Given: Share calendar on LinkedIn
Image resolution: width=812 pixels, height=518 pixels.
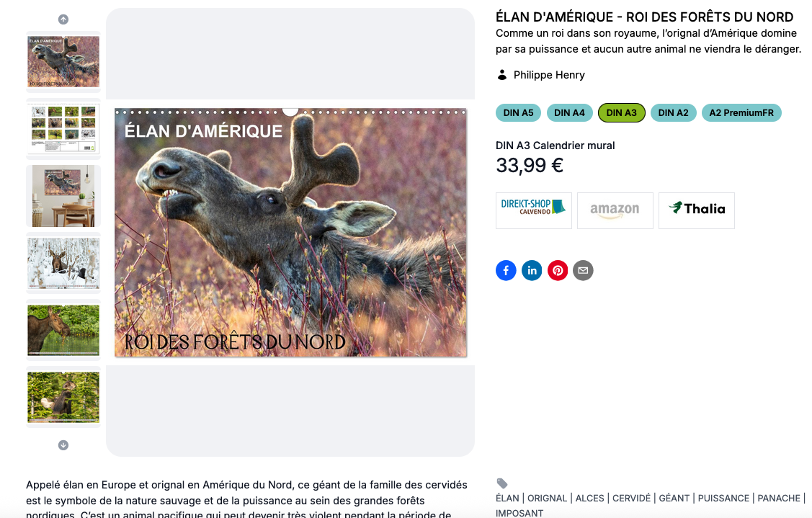Looking at the screenshot, I should (532, 270).
